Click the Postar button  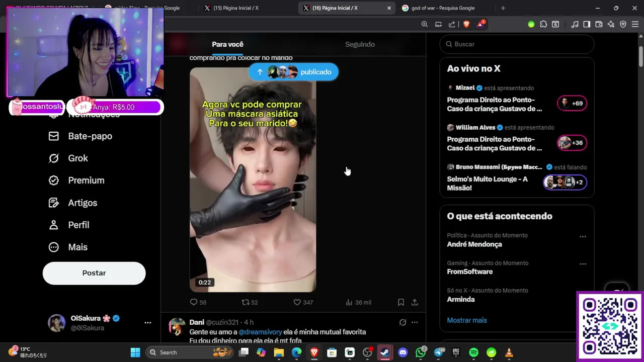tap(94, 273)
